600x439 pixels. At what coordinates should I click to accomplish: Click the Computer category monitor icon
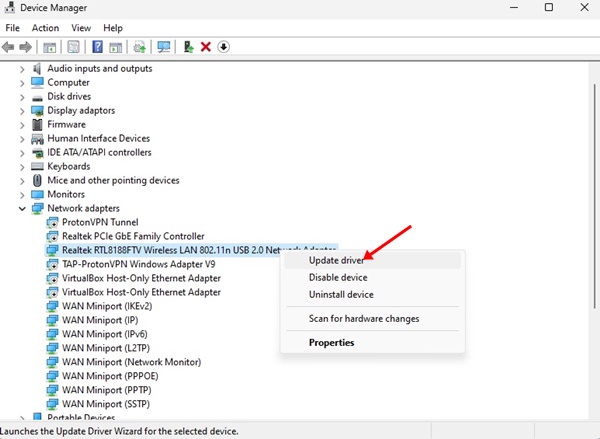point(37,82)
